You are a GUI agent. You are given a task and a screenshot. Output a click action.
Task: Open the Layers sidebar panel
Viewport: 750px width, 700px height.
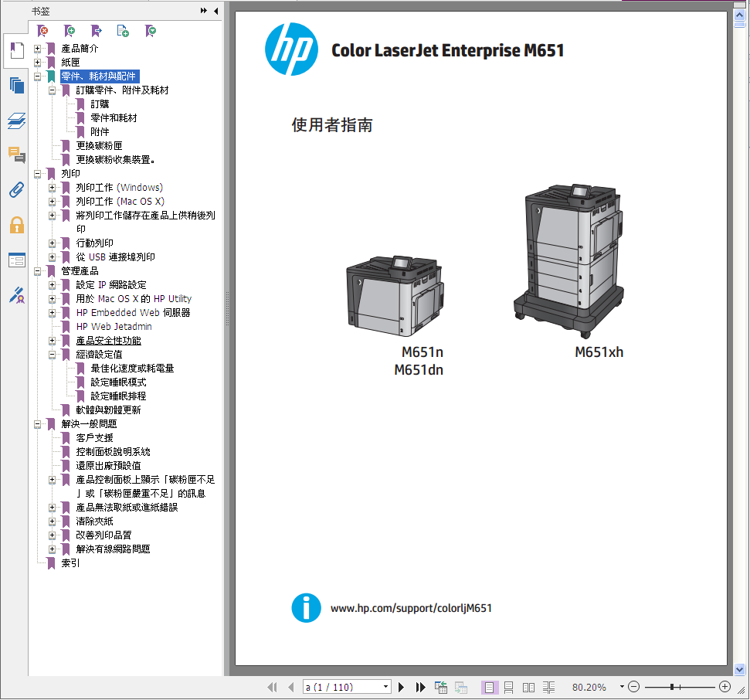click(x=17, y=121)
